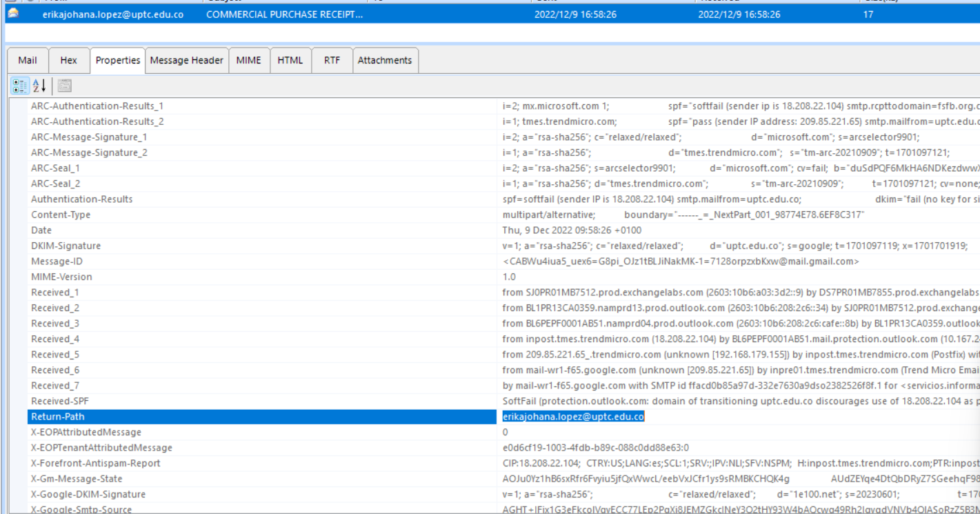Open the RTF tab
The height and width of the screenshot is (514, 980).
[x=332, y=60]
